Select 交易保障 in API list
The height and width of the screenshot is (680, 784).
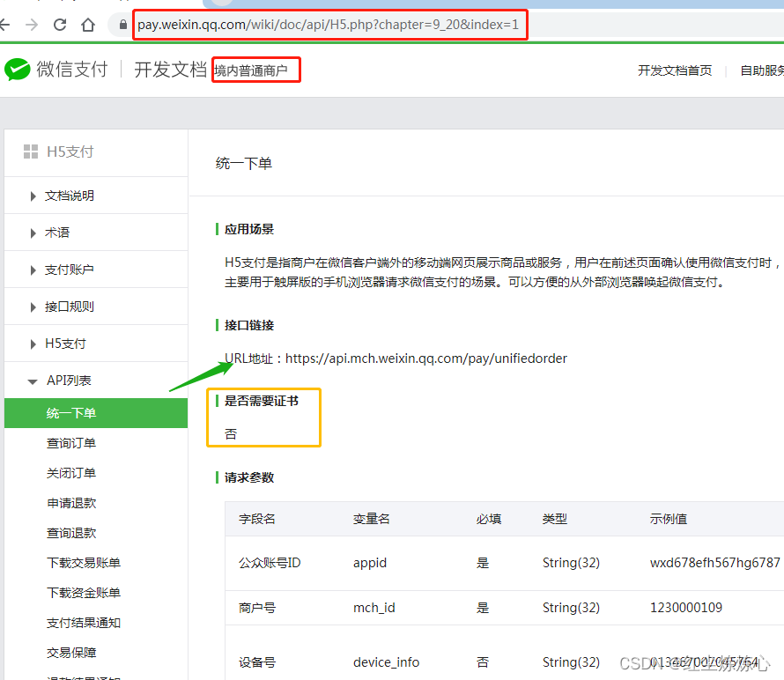coord(71,653)
